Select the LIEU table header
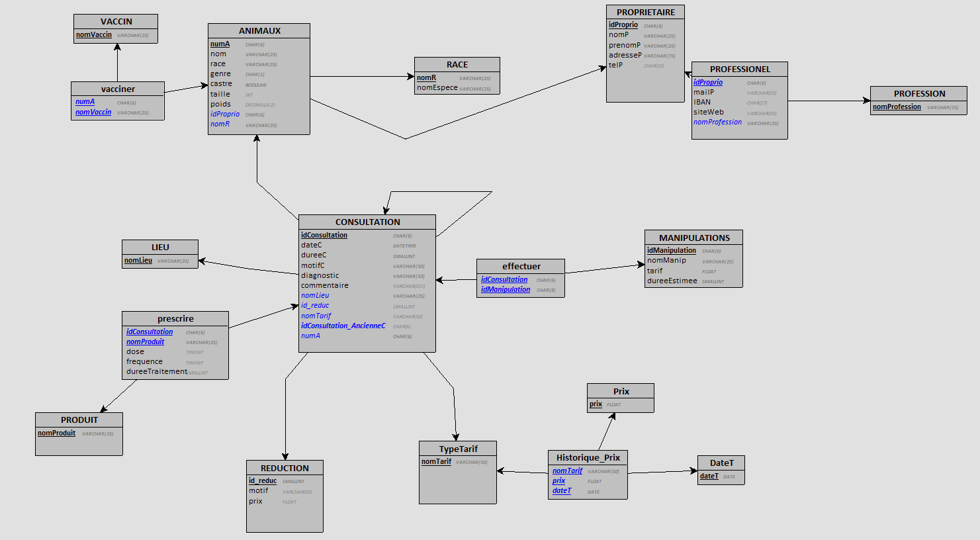The height and width of the screenshot is (540, 980). coord(160,247)
